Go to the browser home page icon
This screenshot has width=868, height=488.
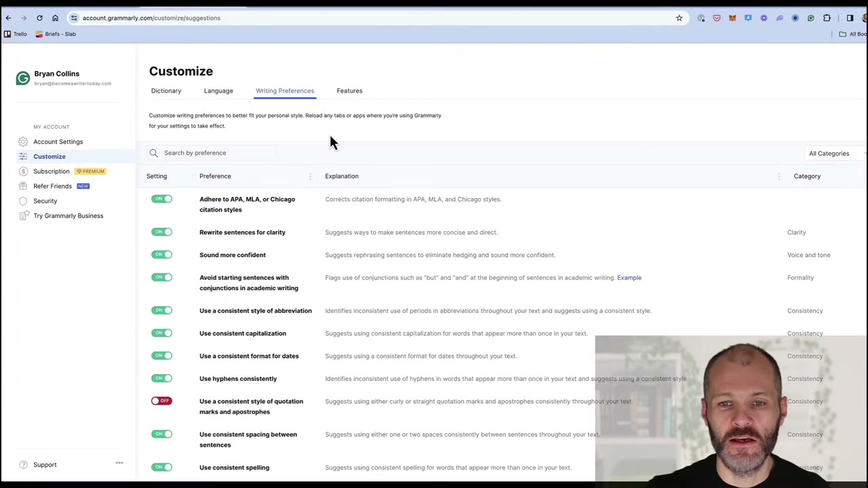click(55, 18)
